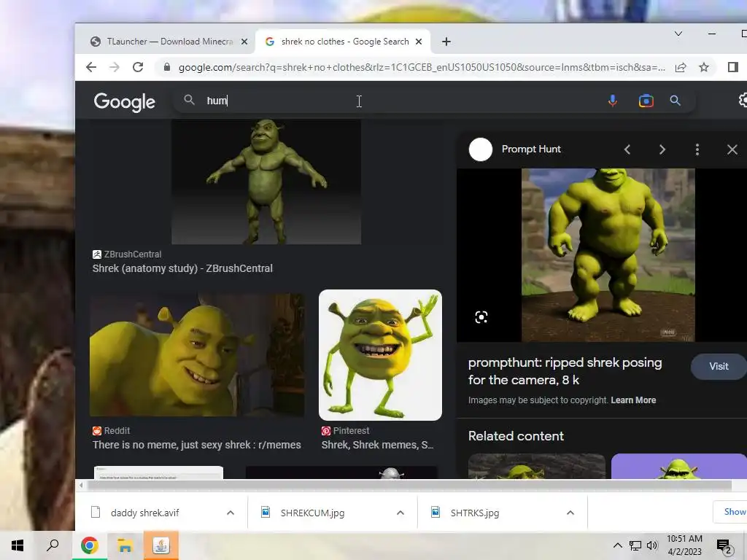The image size is (747, 560).
Task: Click the Google logo
Action: pyautogui.click(x=124, y=101)
